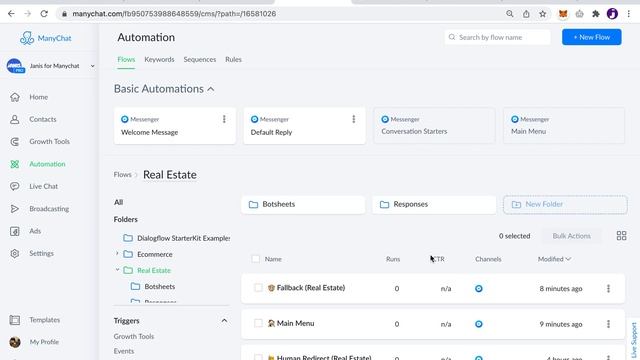The image size is (640, 360).
Task: Open Chrome profile avatar
Action: click(x=612, y=14)
